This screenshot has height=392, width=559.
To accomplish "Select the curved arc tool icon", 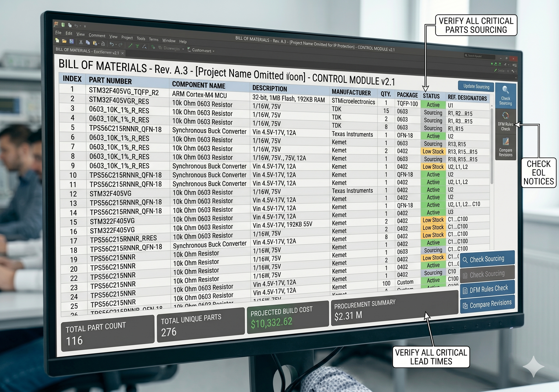I will 144,47.
